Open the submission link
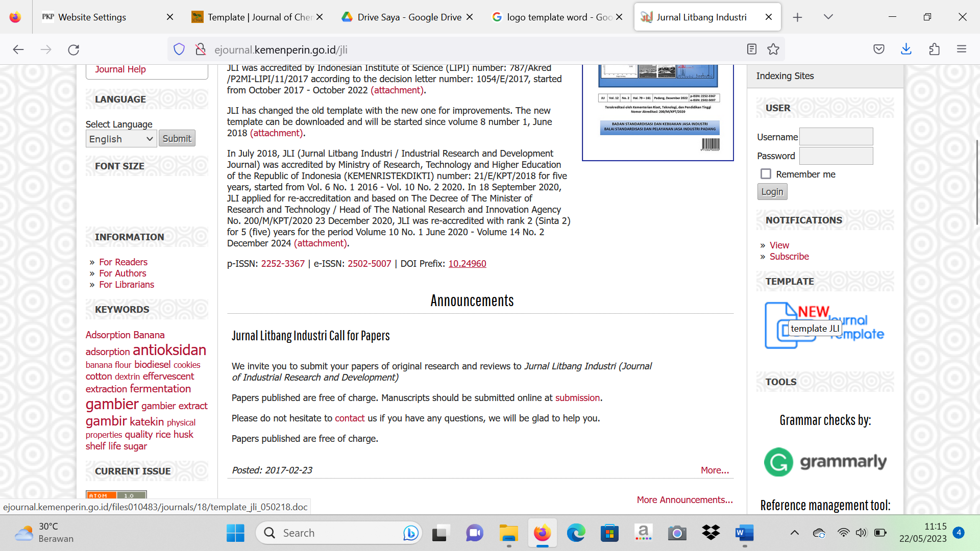The image size is (980, 551). pos(577,398)
